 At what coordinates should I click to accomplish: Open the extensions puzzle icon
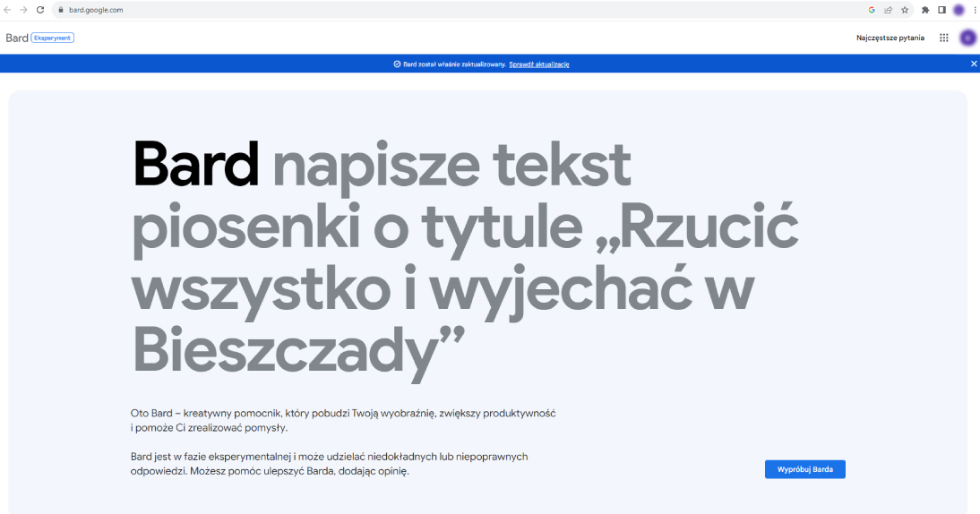point(925,10)
